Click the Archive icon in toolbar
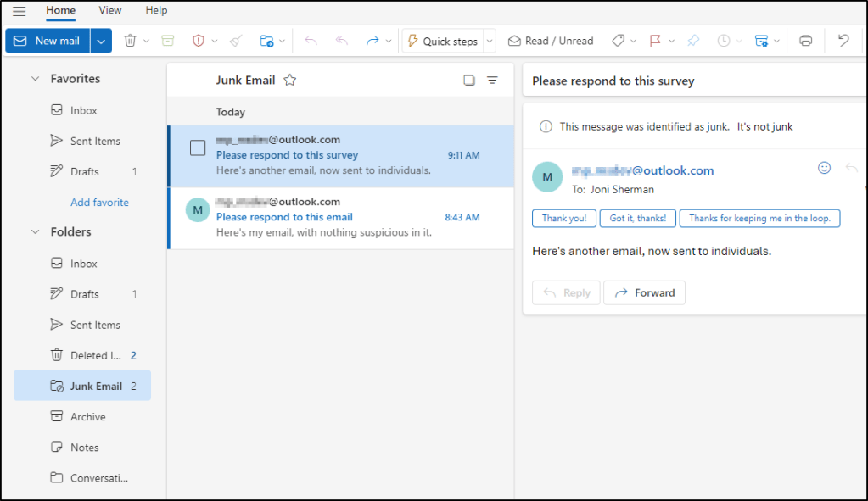 pyautogui.click(x=167, y=41)
